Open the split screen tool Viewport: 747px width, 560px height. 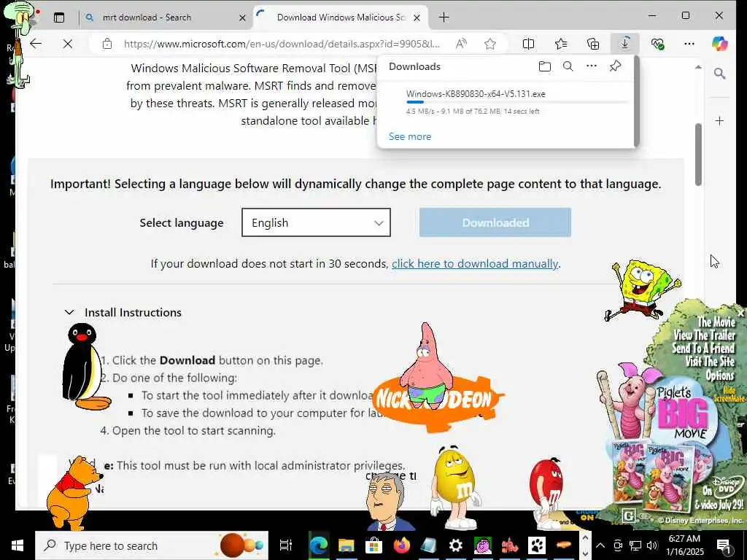tap(528, 44)
